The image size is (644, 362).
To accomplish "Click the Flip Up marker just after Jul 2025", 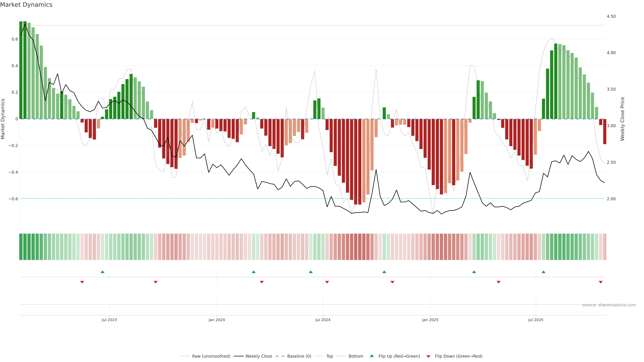I will (544, 272).
